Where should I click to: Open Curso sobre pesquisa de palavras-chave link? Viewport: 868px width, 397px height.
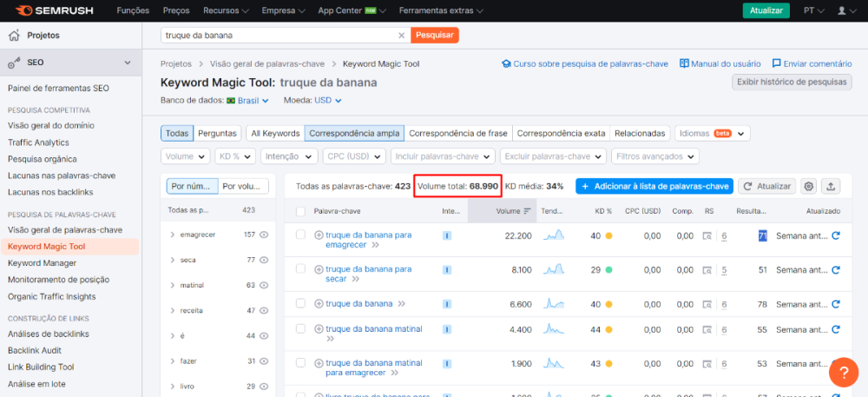click(x=584, y=63)
